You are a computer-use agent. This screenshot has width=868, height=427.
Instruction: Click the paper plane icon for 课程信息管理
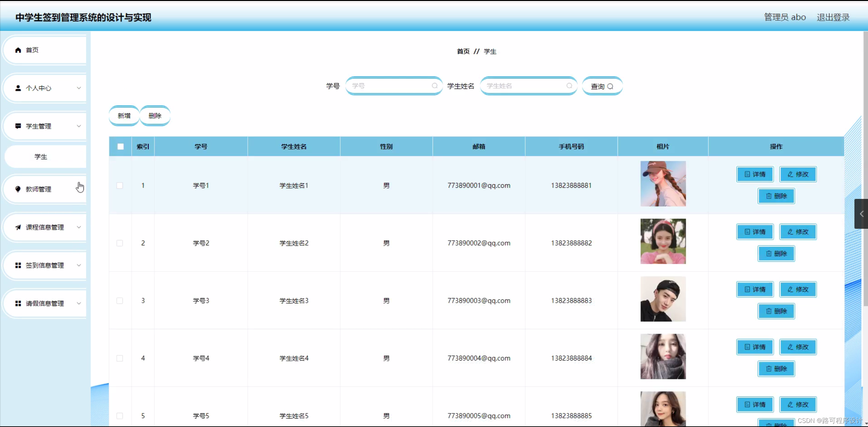point(18,227)
